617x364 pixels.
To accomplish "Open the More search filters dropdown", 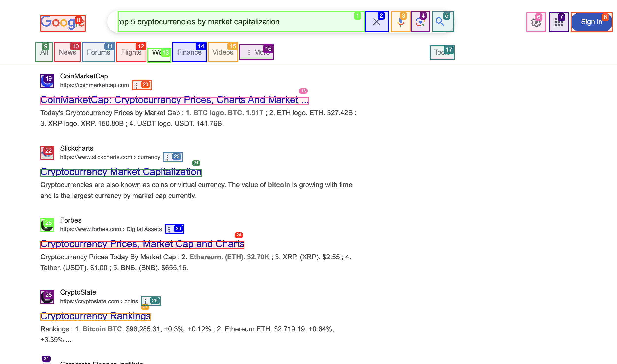I will 256,52.
